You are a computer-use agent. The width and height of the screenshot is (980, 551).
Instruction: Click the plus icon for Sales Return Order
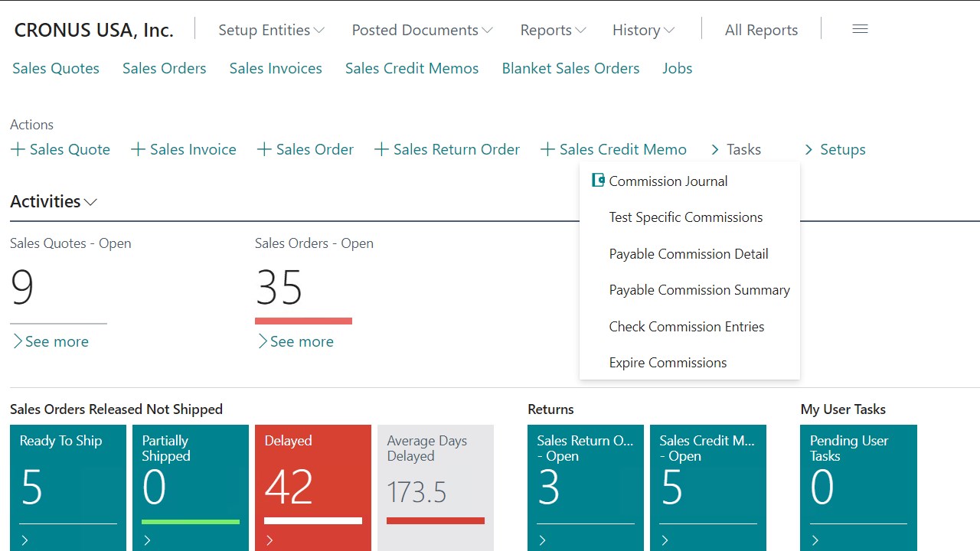click(381, 149)
